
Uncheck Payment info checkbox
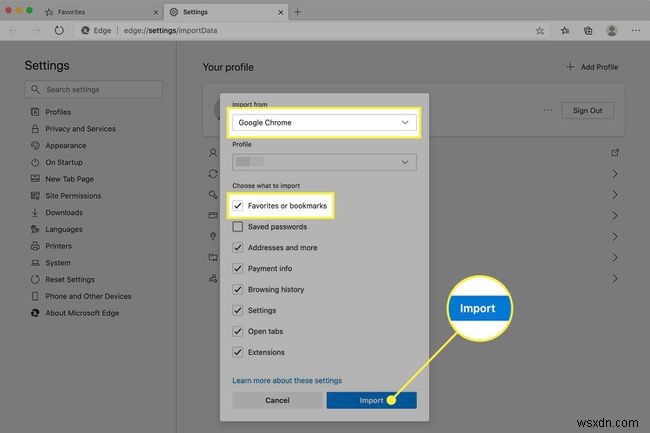coord(238,269)
